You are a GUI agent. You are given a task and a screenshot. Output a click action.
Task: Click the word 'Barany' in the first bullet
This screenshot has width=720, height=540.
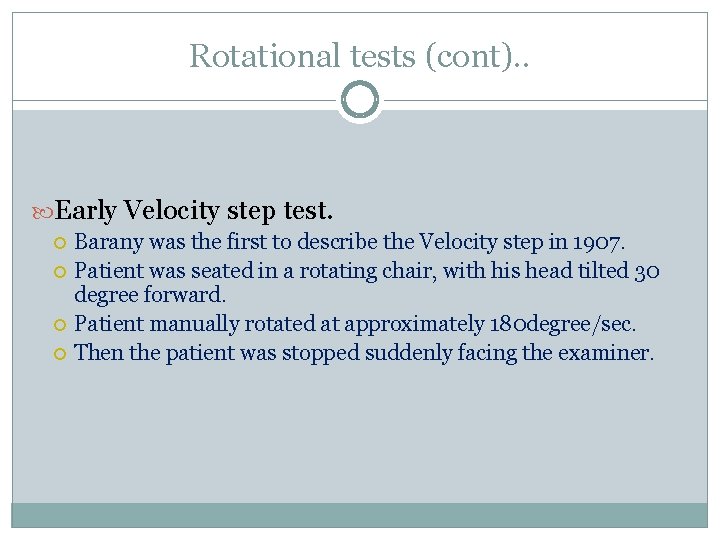coord(110,242)
